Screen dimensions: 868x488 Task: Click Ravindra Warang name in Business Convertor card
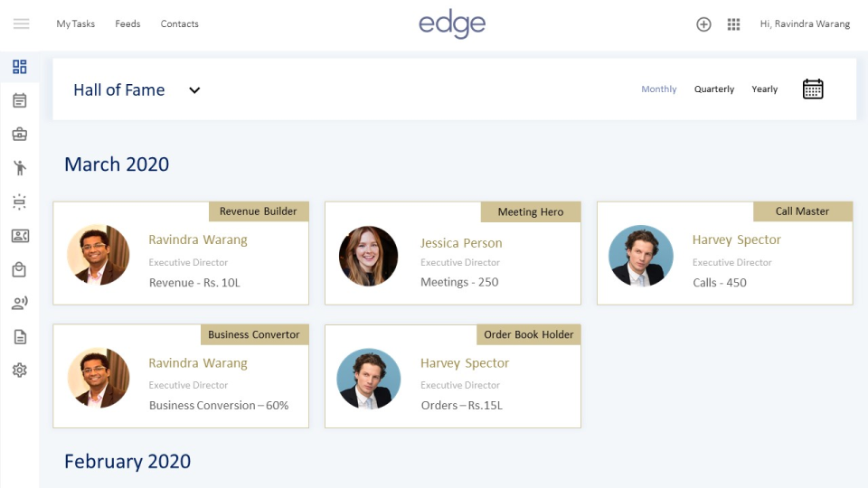(198, 363)
